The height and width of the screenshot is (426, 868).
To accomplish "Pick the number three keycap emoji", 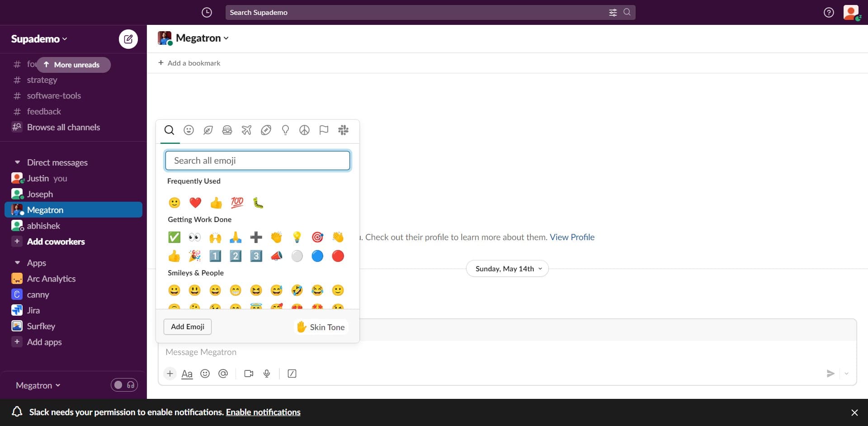I will point(256,256).
